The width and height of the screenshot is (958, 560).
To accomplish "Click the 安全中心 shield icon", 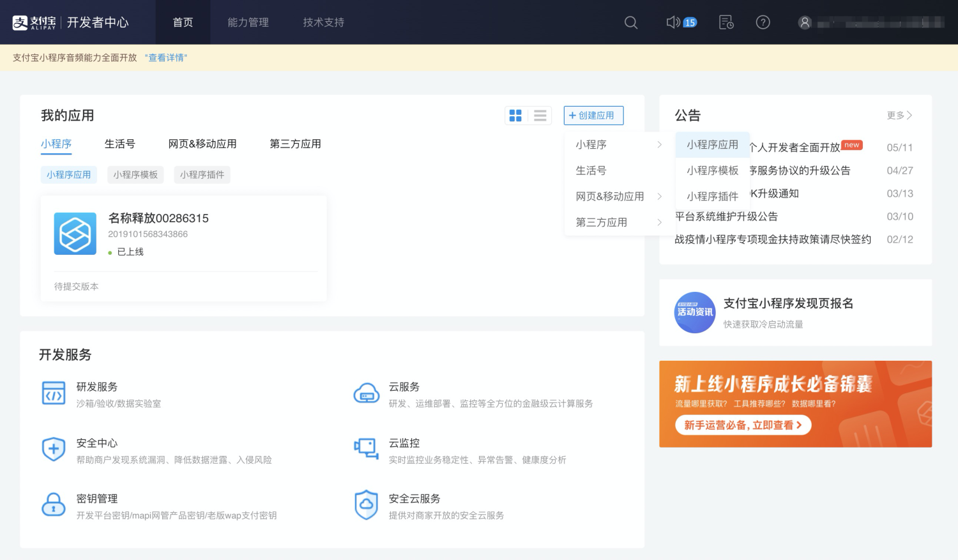I will 54,449.
